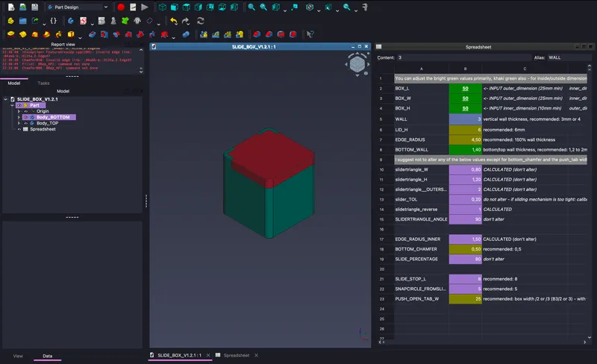The width and height of the screenshot is (597, 364).
Task: Select the Revolution tool
Action: pyautogui.click(x=23, y=34)
